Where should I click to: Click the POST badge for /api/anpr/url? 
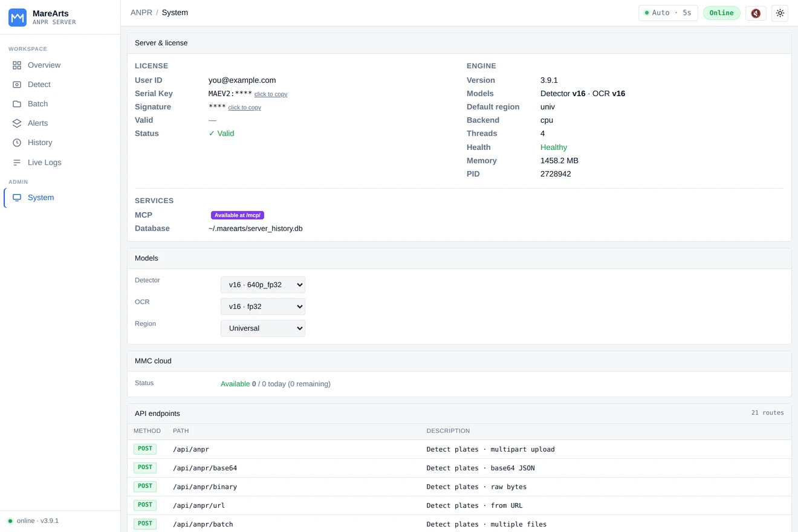(145, 505)
